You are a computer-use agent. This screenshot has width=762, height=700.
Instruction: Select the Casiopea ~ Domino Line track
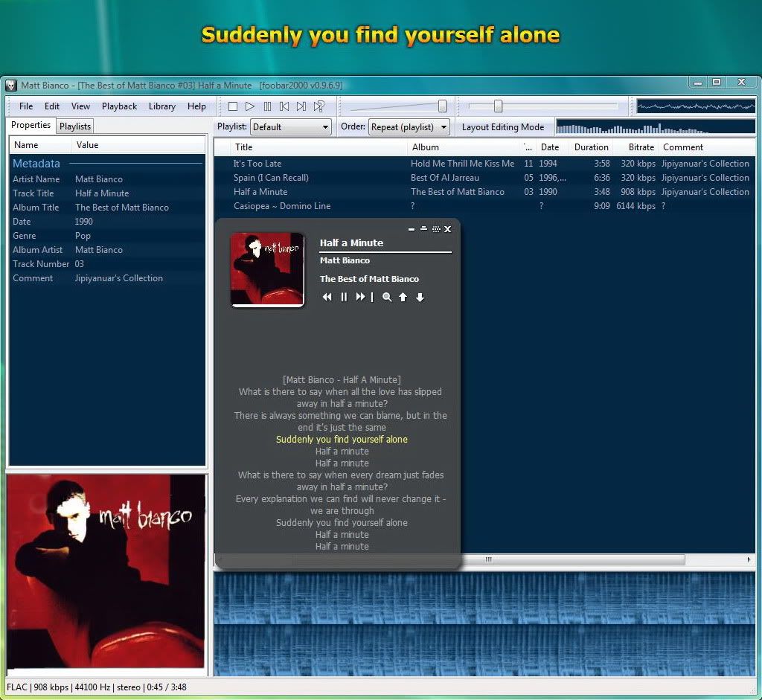coord(282,206)
